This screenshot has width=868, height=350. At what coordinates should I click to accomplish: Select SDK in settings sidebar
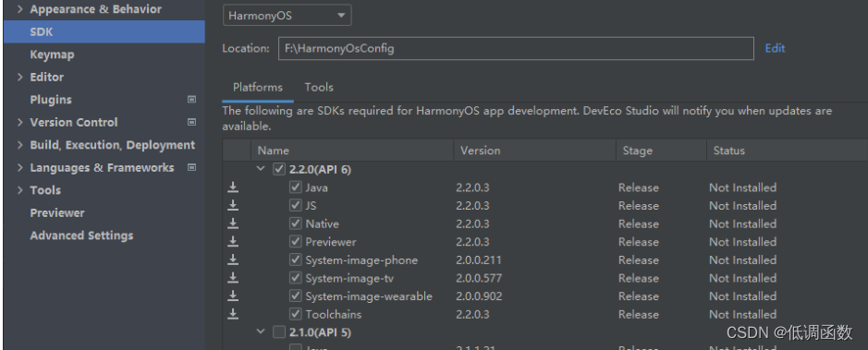click(x=104, y=32)
